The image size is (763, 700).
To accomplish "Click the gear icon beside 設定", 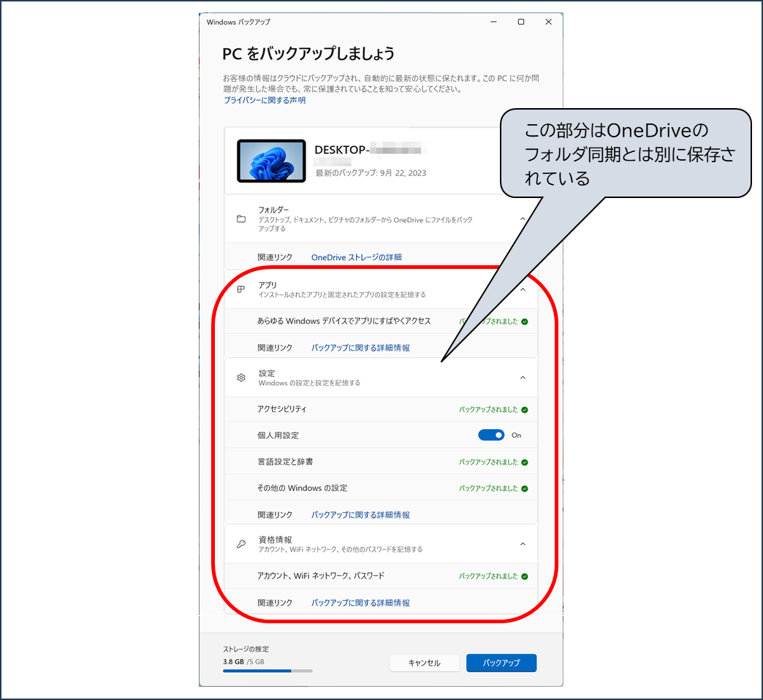I will [241, 378].
